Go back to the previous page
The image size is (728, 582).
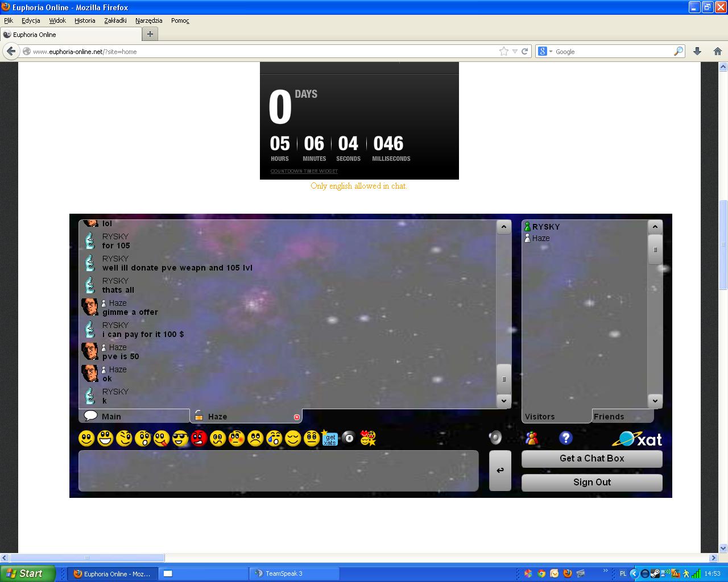11,51
